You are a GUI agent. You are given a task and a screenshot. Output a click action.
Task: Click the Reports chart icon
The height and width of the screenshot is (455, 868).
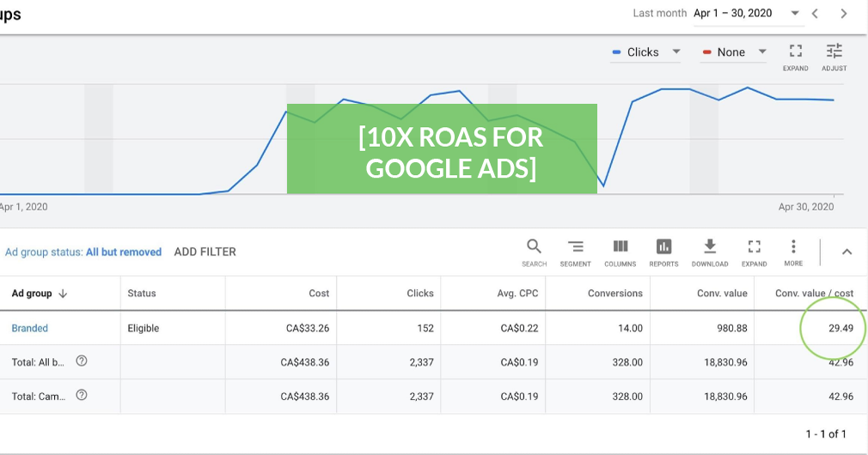click(663, 247)
